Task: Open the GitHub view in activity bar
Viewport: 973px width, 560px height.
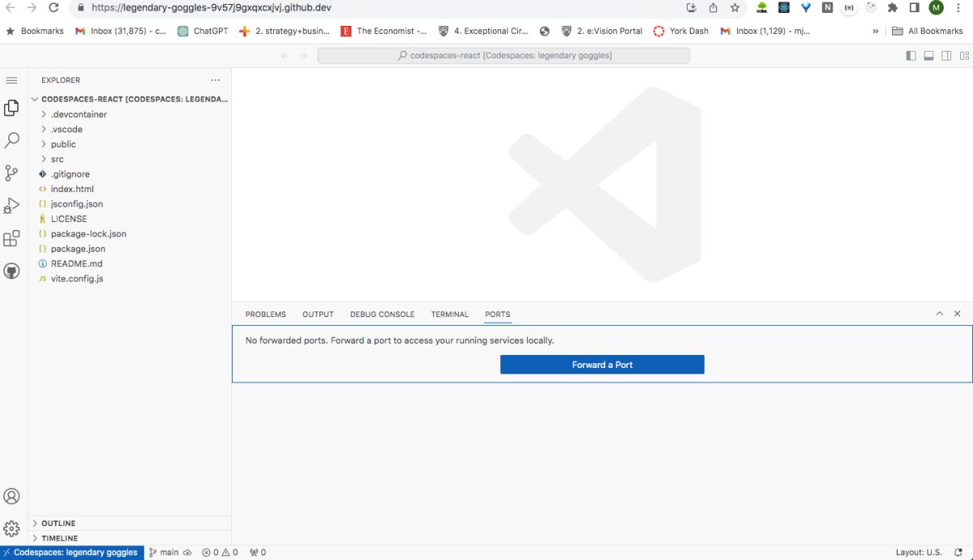Action: click(11, 271)
